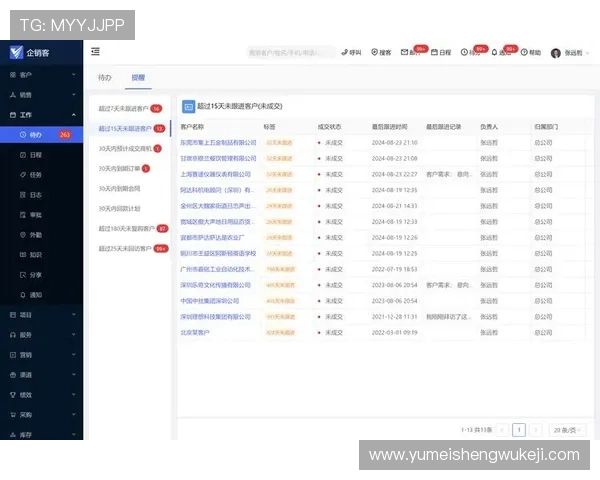This screenshot has height=480, width=600.
Task: Click the 工作 icon in the sidebar
Action: (13, 114)
